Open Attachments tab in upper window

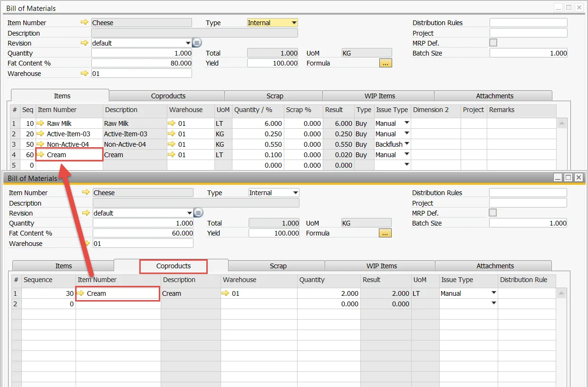(x=494, y=96)
